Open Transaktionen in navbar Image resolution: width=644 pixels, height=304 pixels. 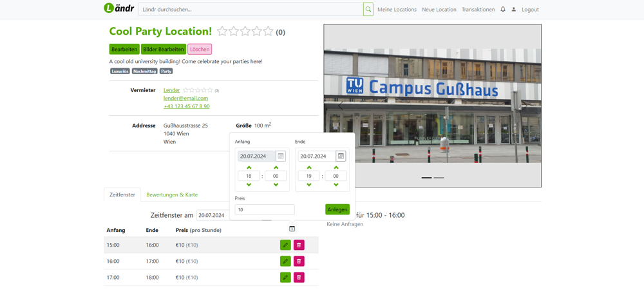478,10
